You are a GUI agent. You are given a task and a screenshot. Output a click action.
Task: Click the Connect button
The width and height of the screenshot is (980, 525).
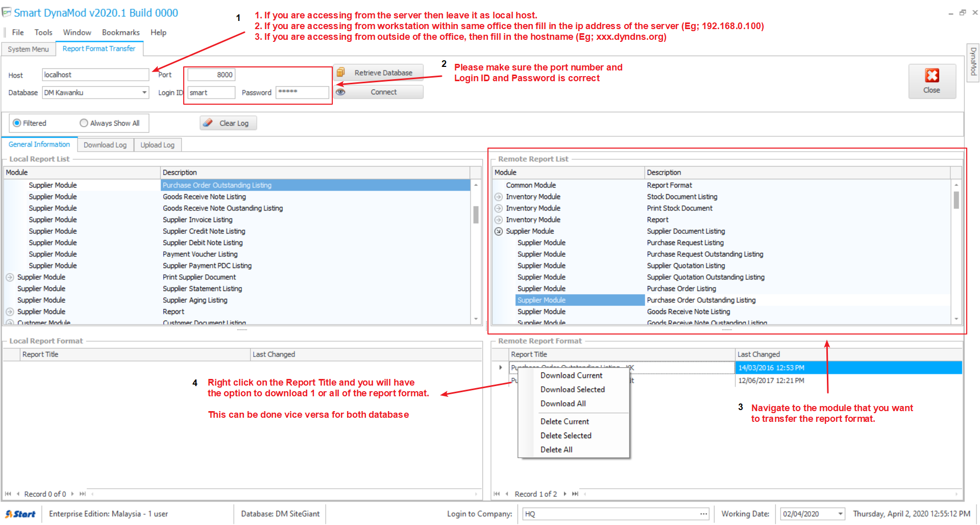pyautogui.click(x=378, y=92)
